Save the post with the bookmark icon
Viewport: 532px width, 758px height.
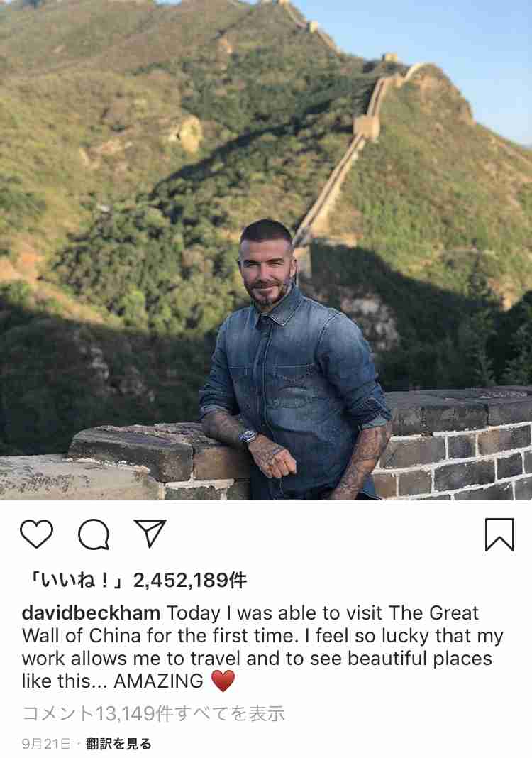tap(499, 534)
